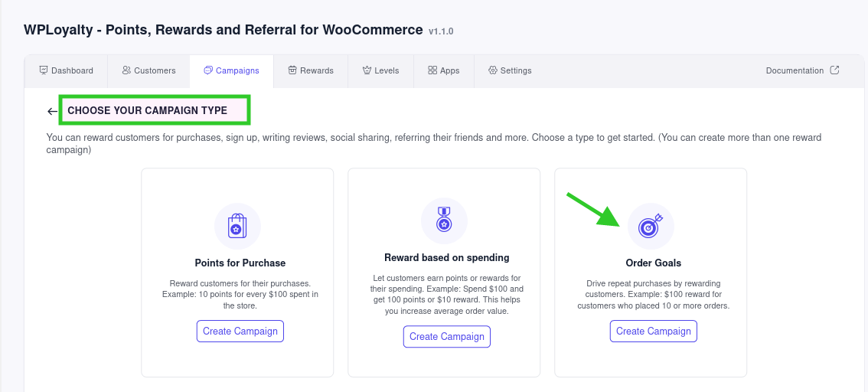Switch to the Campaigns tab
This screenshot has width=868, height=392.
231,71
